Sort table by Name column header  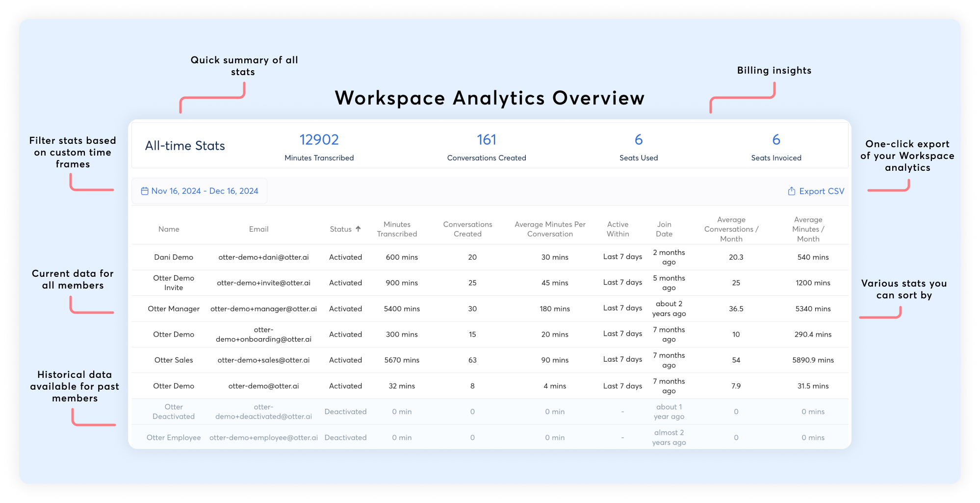click(x=169, y=229)
